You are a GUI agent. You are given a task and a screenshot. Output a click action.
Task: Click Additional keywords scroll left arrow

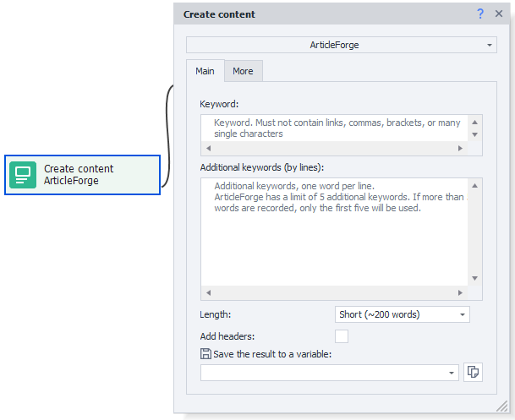click(208, 293)
